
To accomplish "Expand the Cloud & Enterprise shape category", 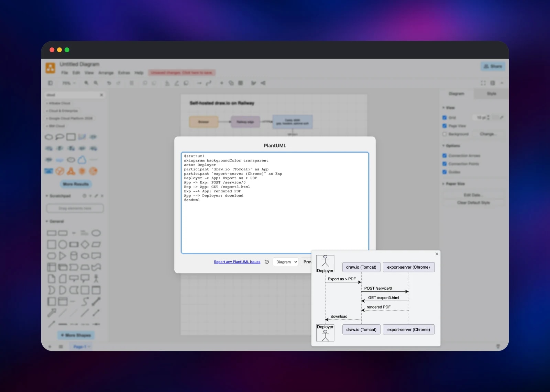I will click(62, 111).
